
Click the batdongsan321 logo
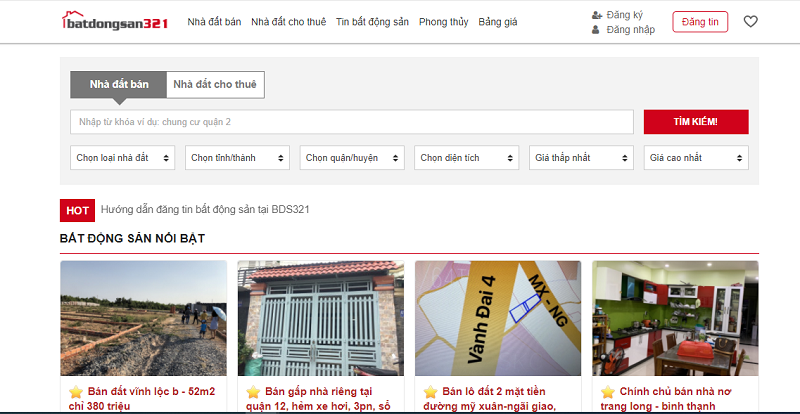(115, 21)
